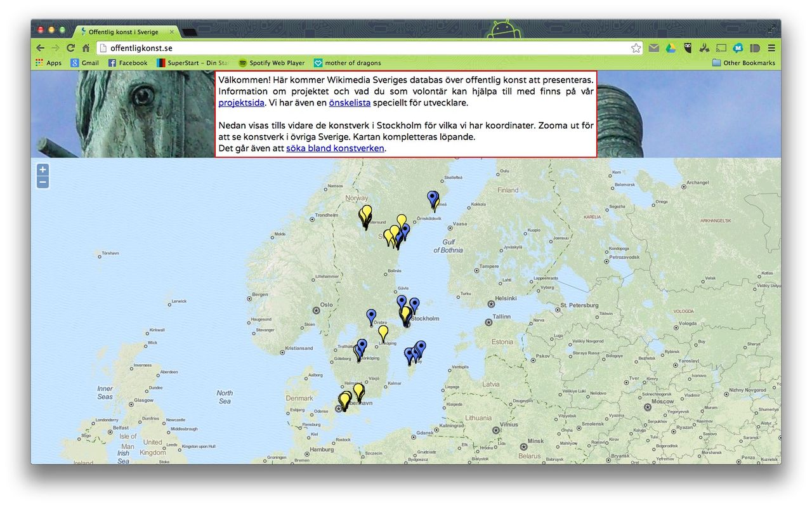Select the yellow marker at Stockholm
This screenshot has width=812, height=507.
coord(406,313)
